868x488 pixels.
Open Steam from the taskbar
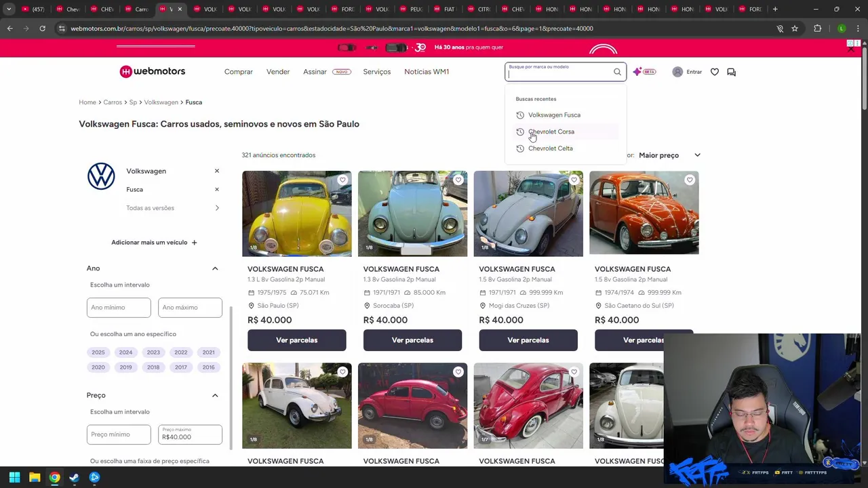pos(74,477)
